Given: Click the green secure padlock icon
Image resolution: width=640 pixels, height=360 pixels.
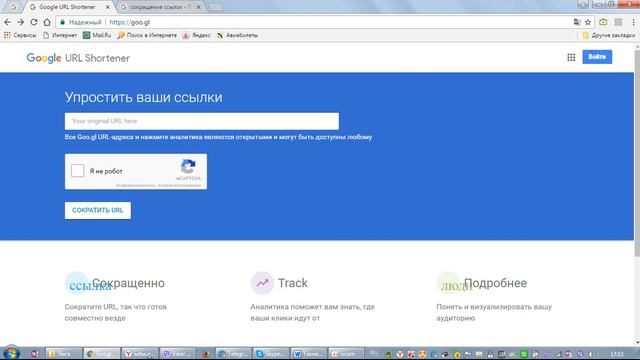Looking at the screenshot, I should click(62, 22).
